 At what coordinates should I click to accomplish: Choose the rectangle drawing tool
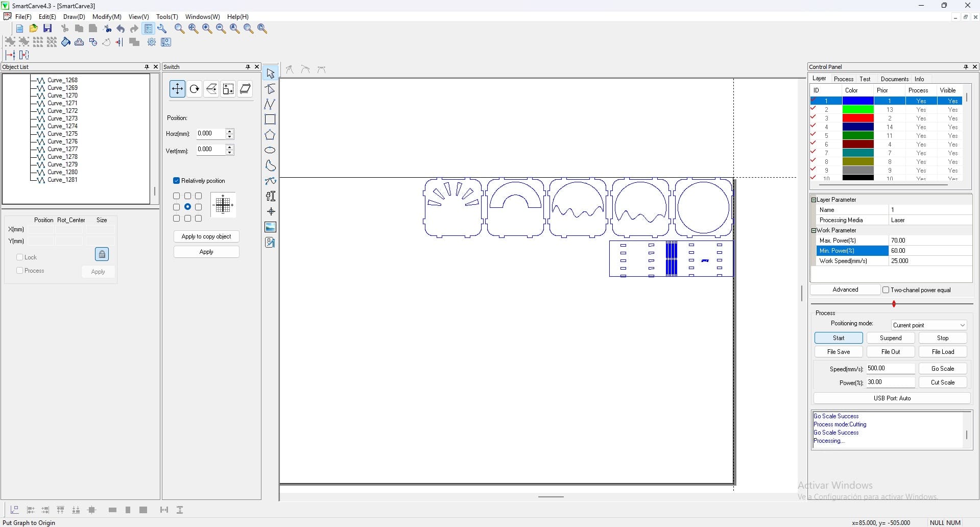(x=270, y=119)
